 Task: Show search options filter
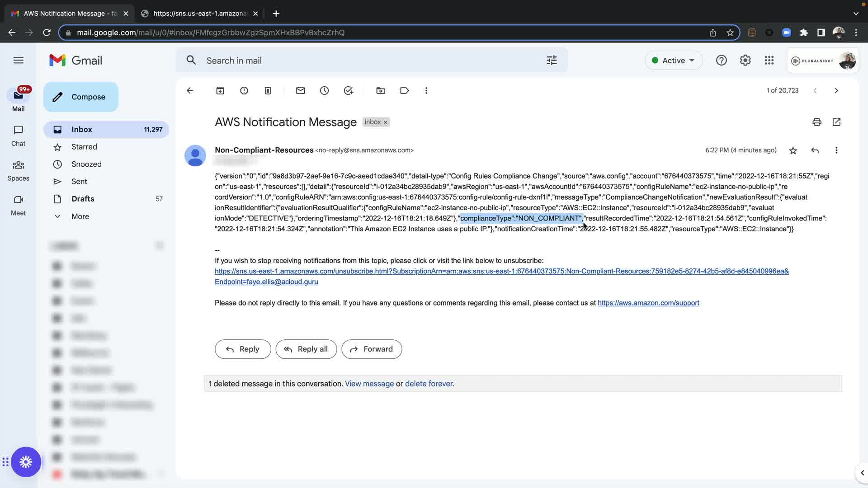(x=552, y=61)
